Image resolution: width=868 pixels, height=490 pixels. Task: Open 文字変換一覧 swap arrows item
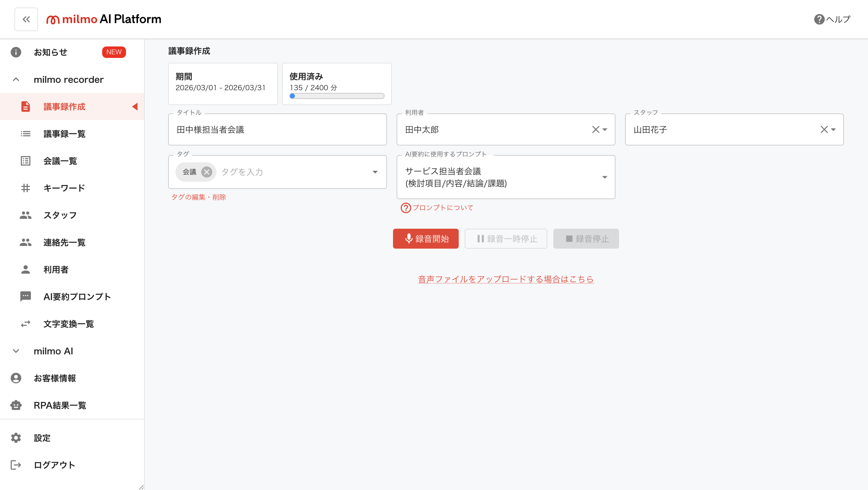click(26, 324)
